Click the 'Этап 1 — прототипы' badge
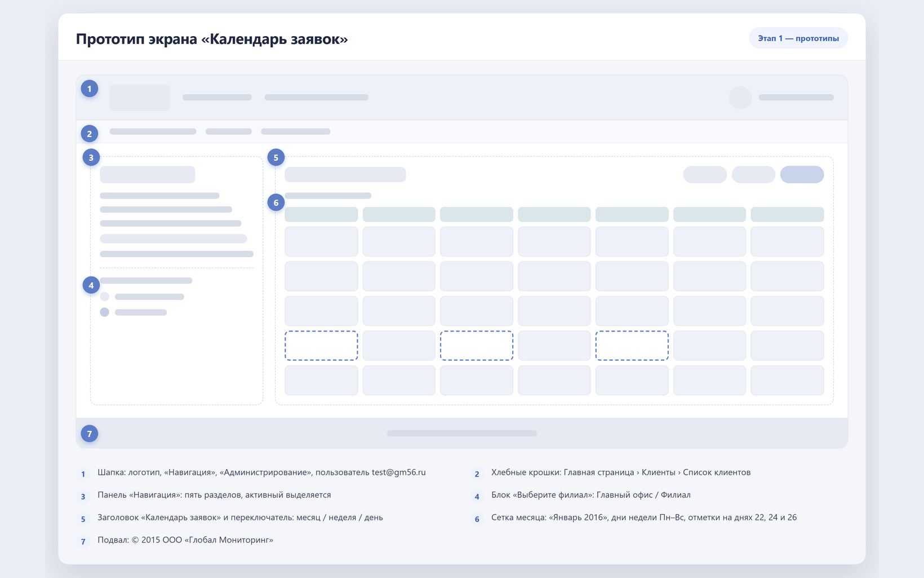924x578 pixels. pos(798,38)
